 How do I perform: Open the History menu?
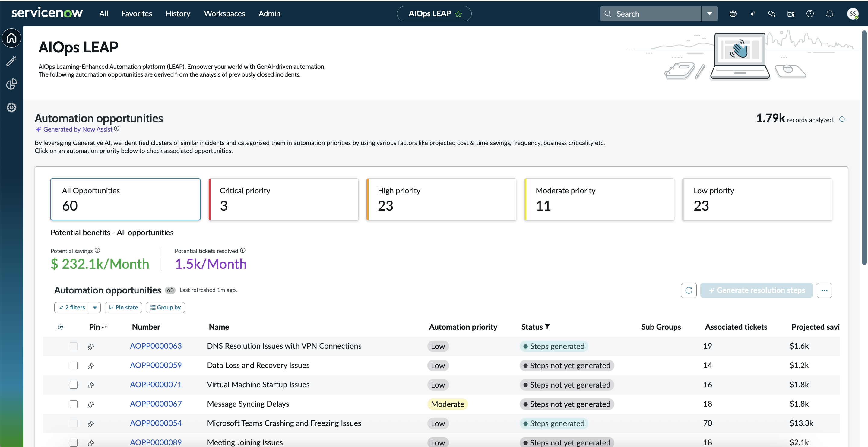click(x=178, y=14)
